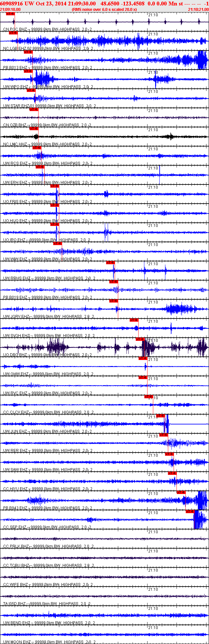This screenshot has width=209, height=644.
Task: Select the red pick flag on CC.SEP trace
Action: tap(190, 512)
